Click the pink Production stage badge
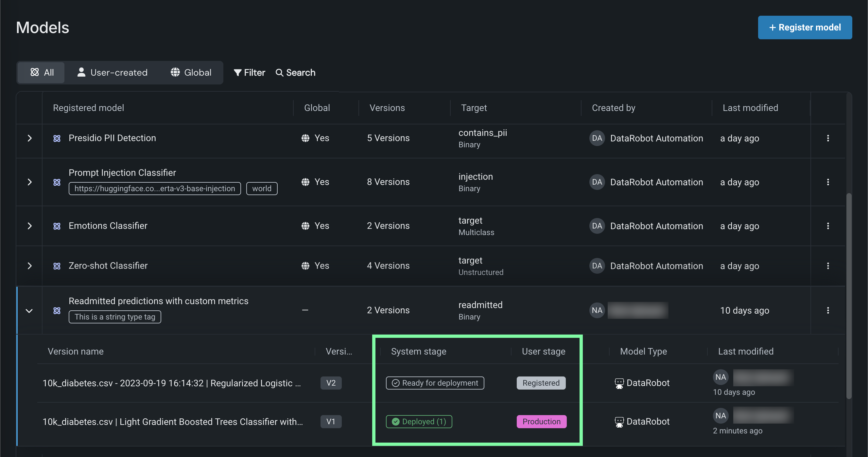Viewport: 868px width, 457px height. (x=541, y=422)
